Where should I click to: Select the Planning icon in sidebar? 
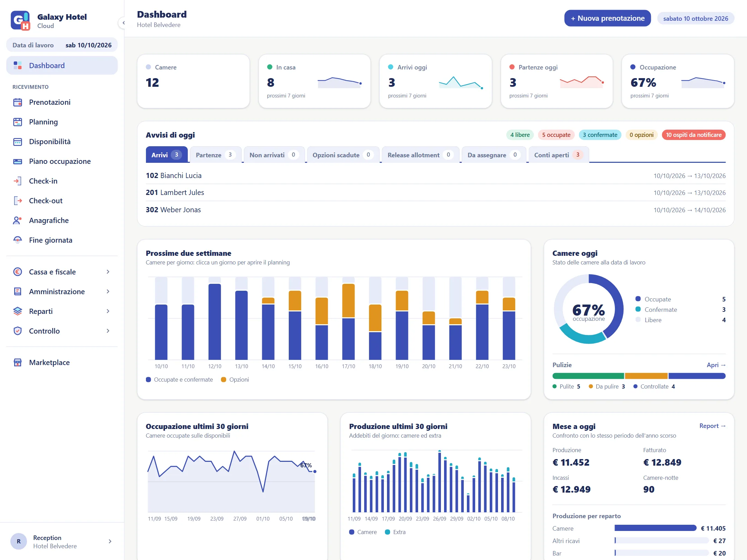click(x=18, y=122)
